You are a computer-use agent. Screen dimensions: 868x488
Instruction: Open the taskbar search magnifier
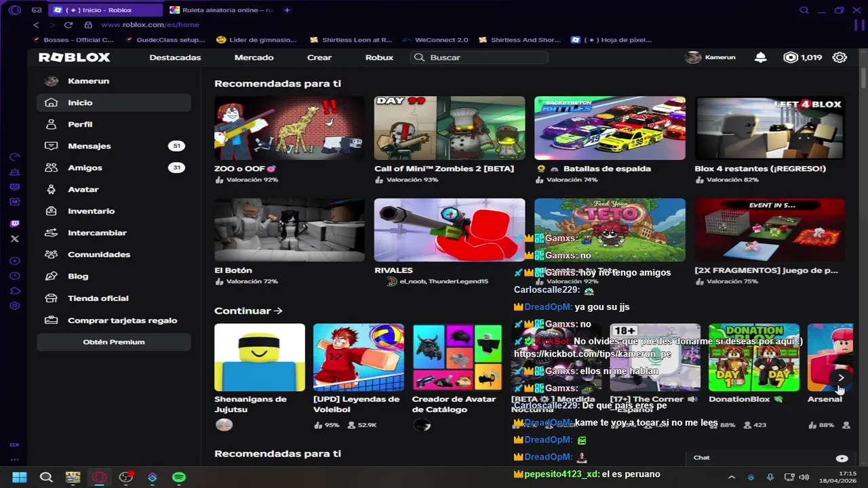[x=46, y=477]
